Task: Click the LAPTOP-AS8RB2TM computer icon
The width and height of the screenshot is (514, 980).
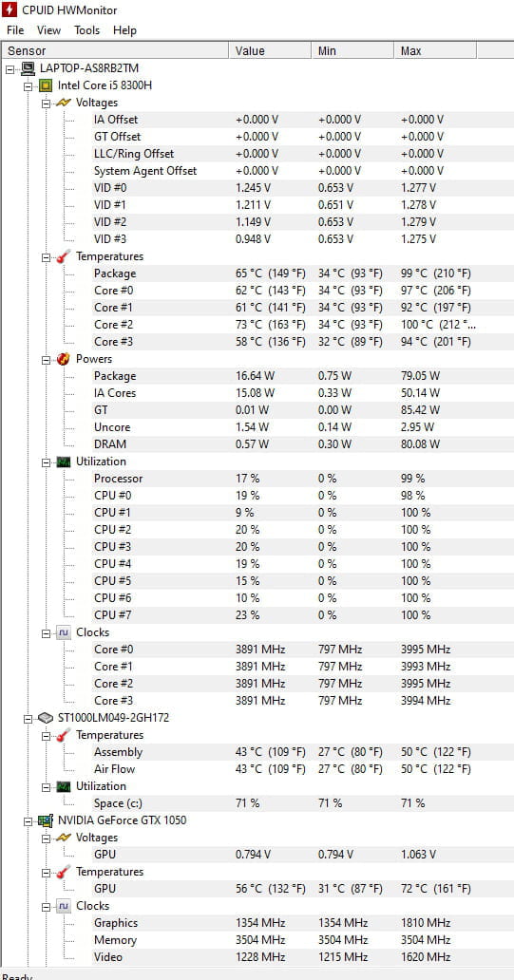Action: 28,68
